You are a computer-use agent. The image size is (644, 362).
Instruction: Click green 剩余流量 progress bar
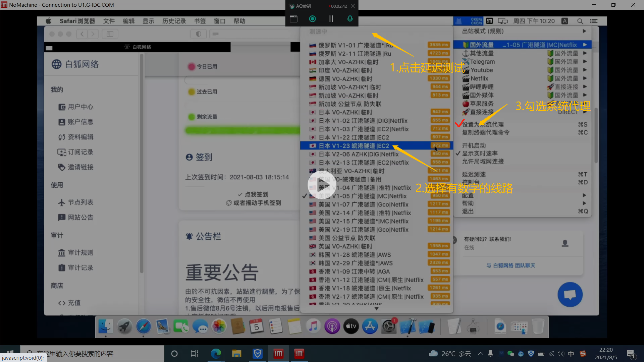tap(242, 130)
